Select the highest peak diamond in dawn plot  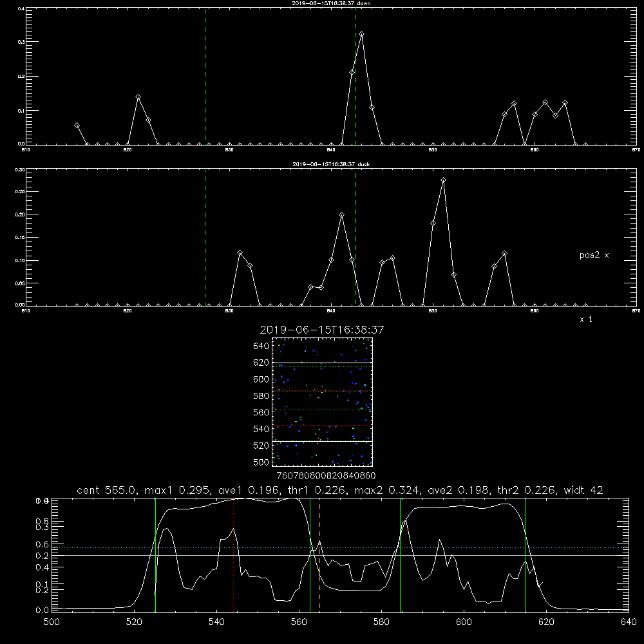click(361, 34)
